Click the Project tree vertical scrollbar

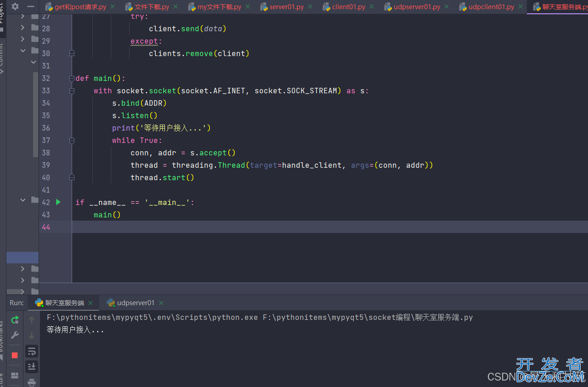(36, 115)
